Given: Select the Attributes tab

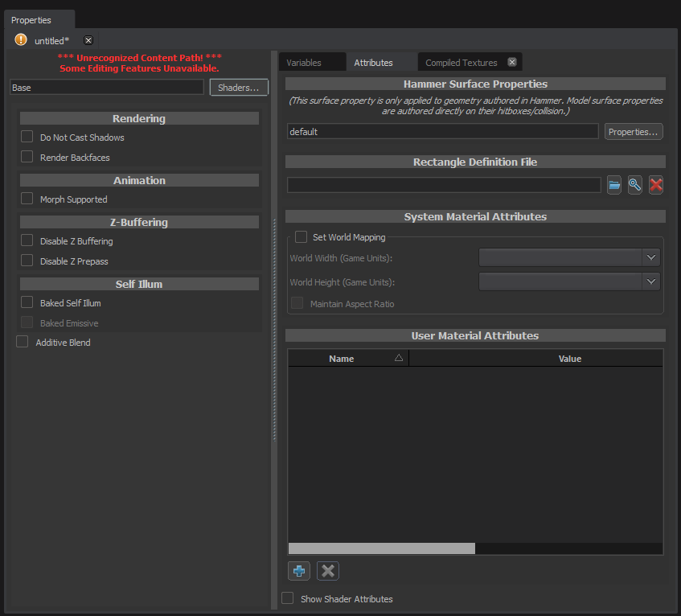Looking at the screenshot, I should tap(375, 61).
